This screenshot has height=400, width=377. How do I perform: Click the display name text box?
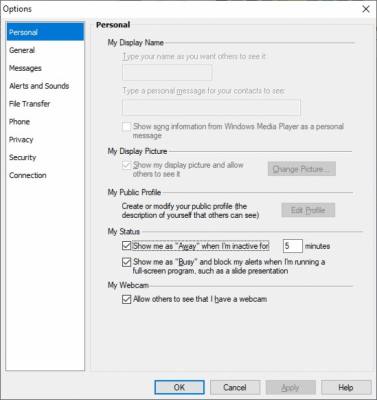[167, 73]
